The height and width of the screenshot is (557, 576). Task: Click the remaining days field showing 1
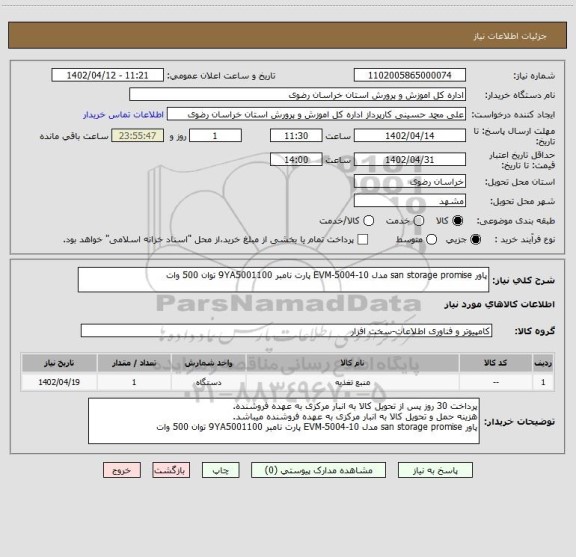point(215,136)
